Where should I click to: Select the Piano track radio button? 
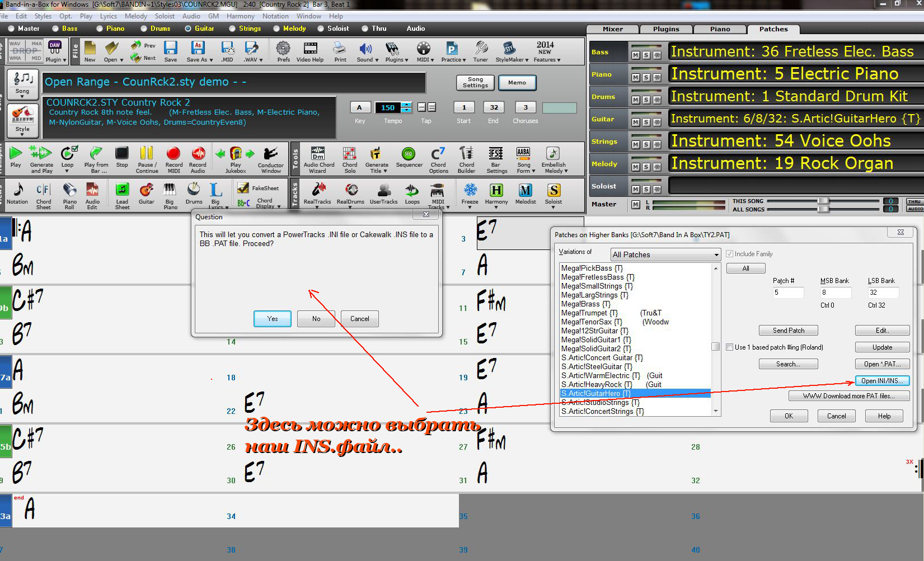100,29
